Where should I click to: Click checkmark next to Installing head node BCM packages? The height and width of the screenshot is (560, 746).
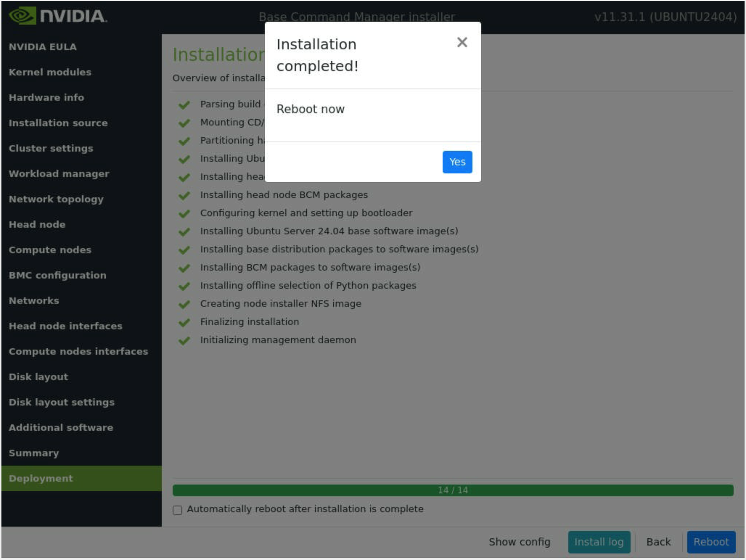[184, 195]
